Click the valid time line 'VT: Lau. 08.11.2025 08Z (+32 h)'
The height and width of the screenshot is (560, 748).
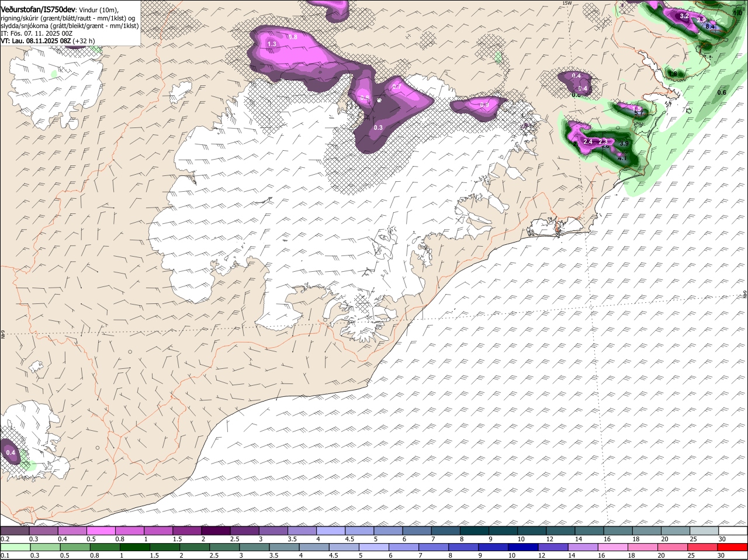coord(48,41)
